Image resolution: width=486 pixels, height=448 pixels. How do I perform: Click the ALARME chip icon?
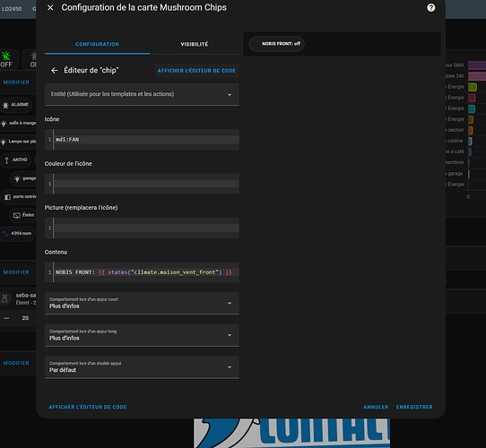5,105
